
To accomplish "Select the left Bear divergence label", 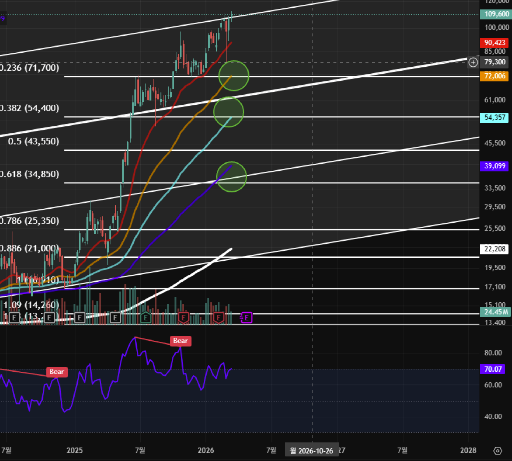I will [x=57, y=372].
